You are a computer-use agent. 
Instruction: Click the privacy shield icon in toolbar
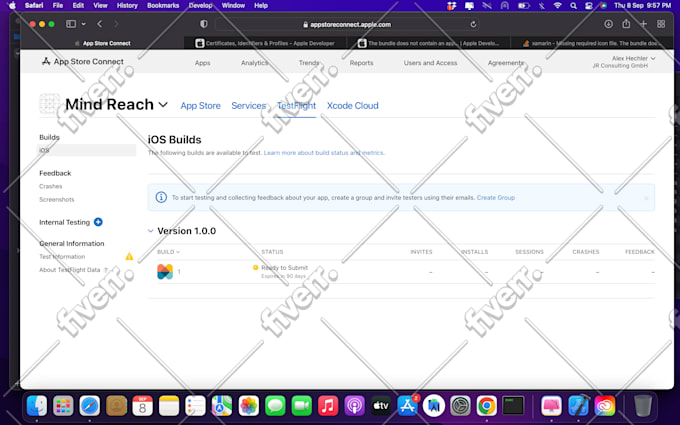point(203,24)
